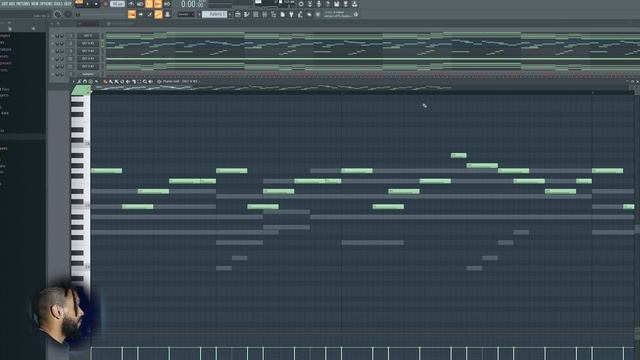Click the piano roll timeline ruler

point(362,93)
